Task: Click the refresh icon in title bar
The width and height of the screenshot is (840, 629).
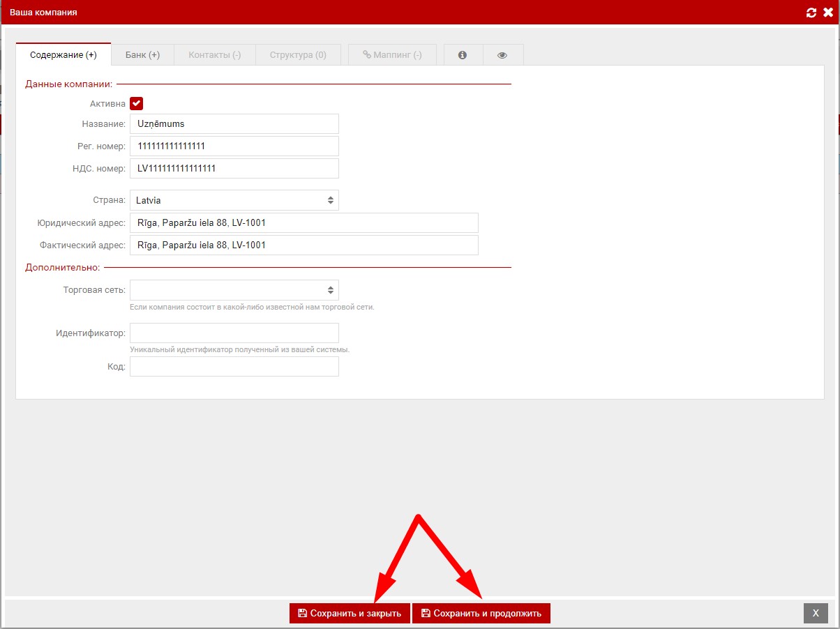Action: click(x=811, y=13)
